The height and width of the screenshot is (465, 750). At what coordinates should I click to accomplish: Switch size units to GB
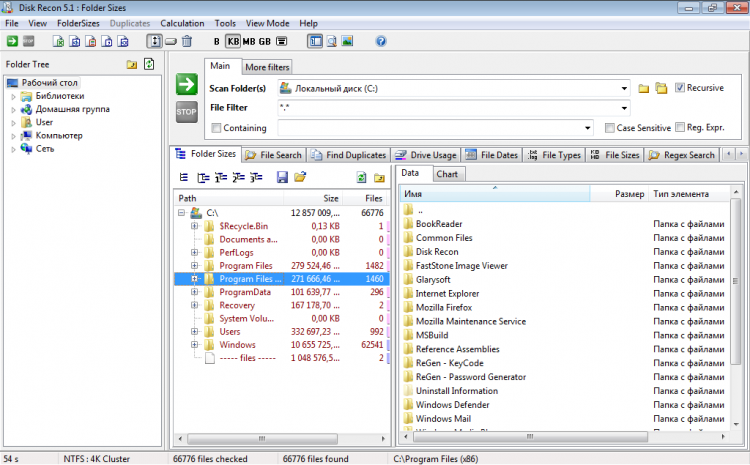coord(265,42)
